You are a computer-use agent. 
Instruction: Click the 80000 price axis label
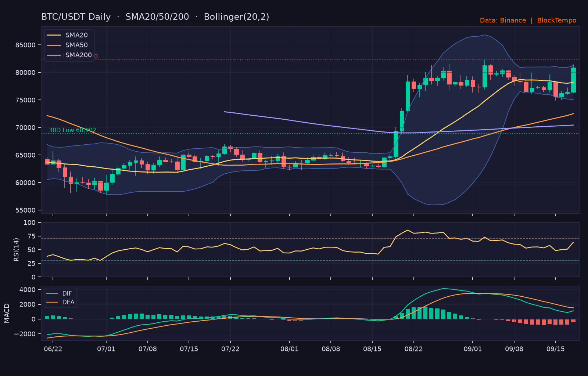pyautogui.click(x=25, y=73)
